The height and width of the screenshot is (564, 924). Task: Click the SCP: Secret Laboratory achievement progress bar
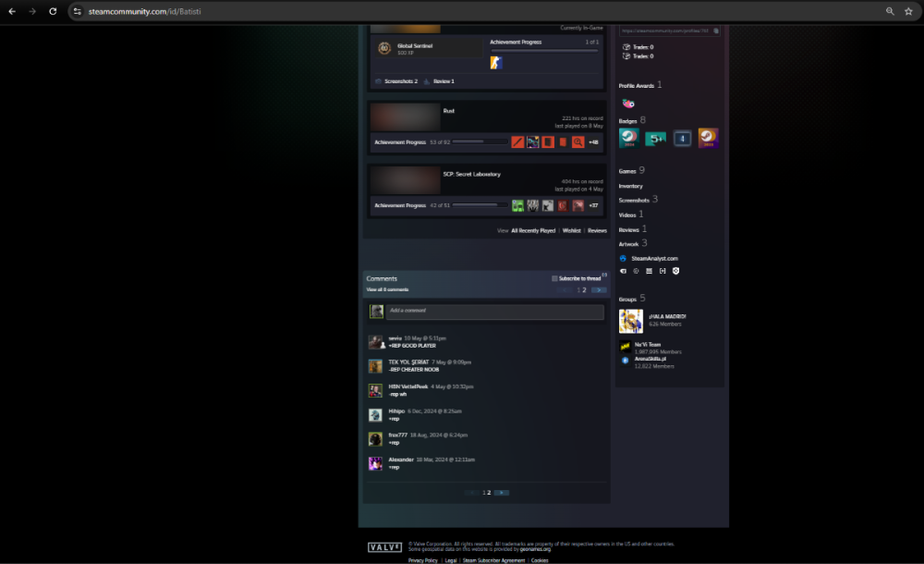point(480,205)
